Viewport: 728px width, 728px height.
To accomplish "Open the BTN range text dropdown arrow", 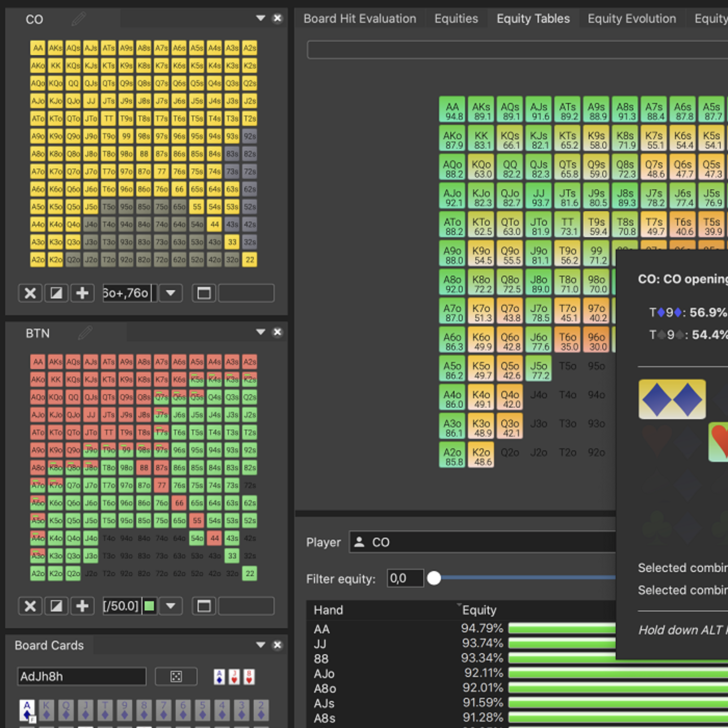I will [171, 606].
